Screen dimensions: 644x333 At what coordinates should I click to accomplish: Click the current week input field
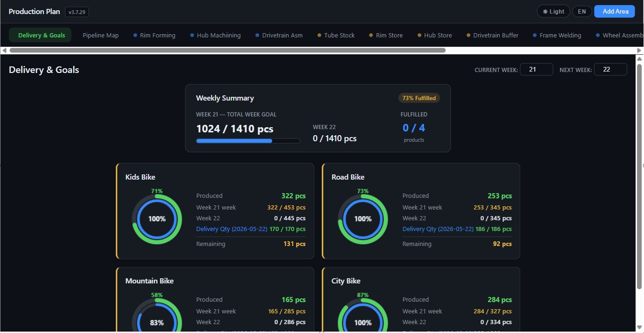click(x=537, y=70)
